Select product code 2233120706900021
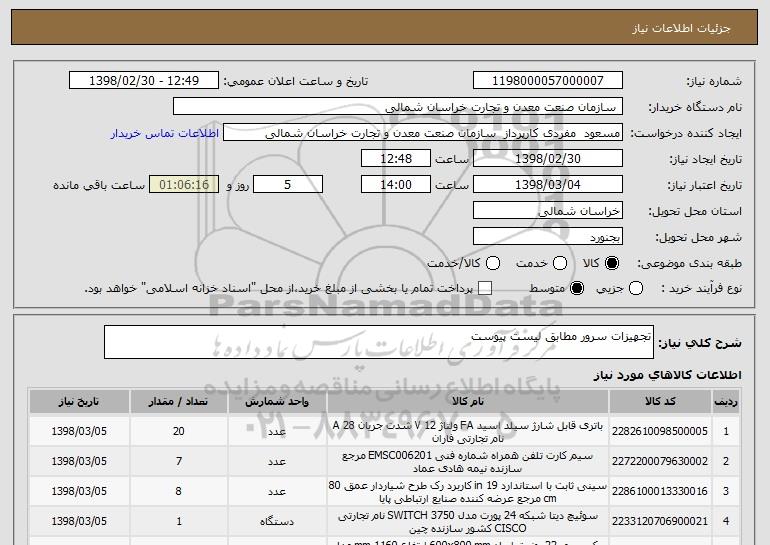This screenshot has width=770, height=545. pos(660,521)
